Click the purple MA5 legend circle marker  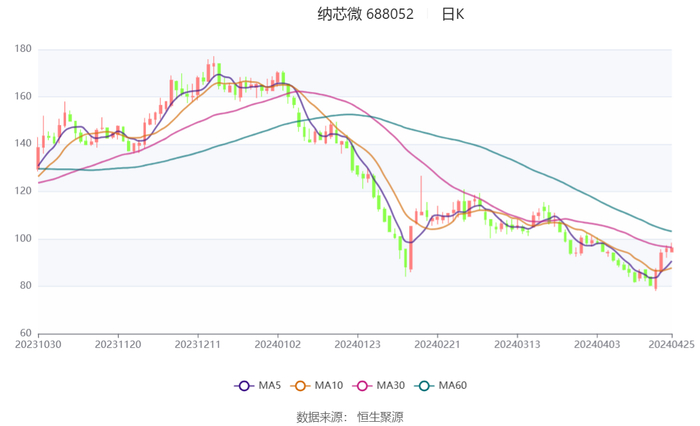[243, 386]
